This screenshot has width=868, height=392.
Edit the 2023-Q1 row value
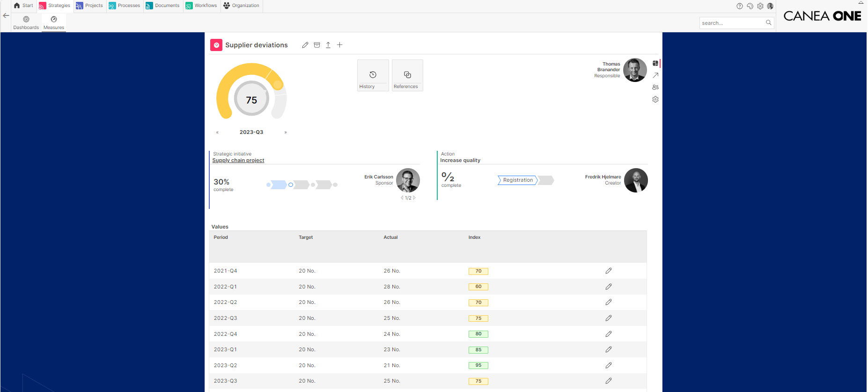pyautogui.click(x=609, y=349)
